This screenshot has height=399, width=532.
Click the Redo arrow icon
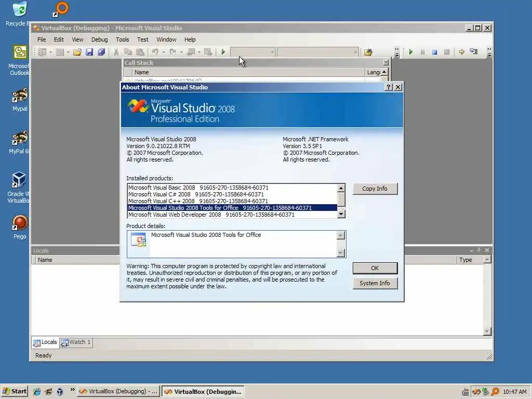[172, 52]
